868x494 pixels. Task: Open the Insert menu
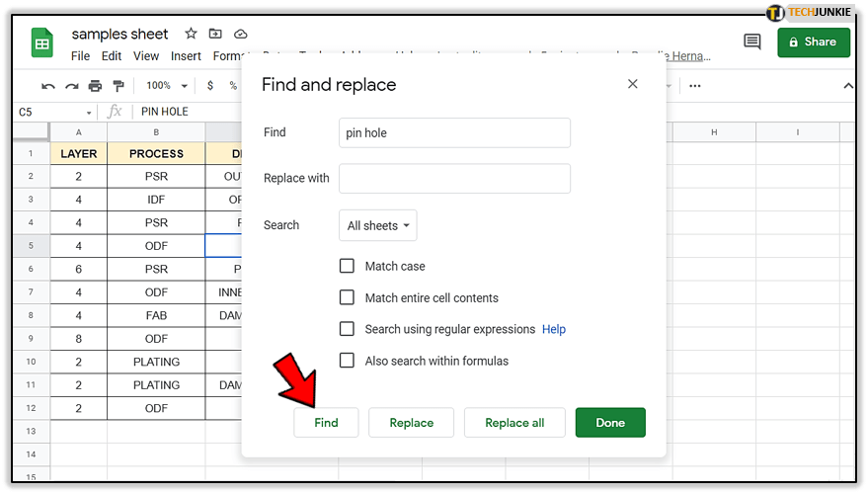pos(186,56)
